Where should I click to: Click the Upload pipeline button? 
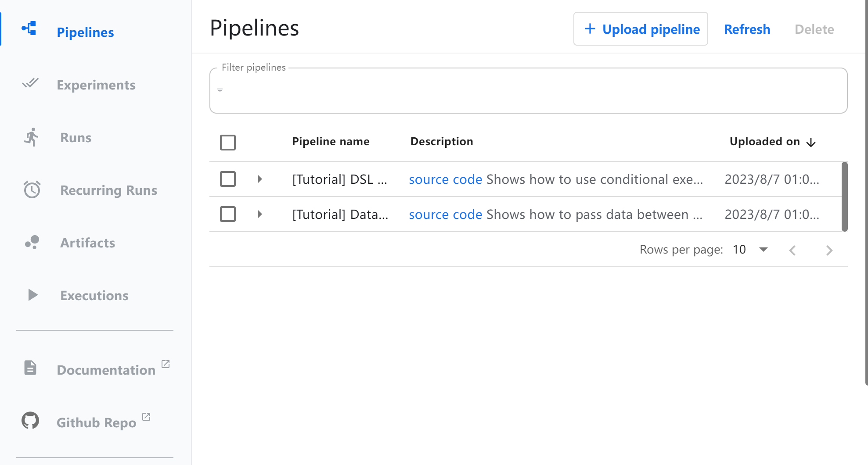click(641, 29)
